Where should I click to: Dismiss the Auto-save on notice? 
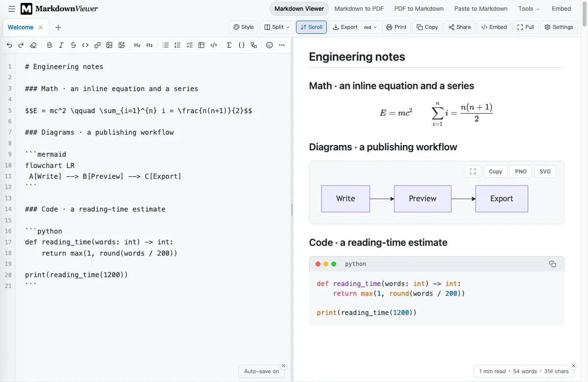click(x=283, y=365)
